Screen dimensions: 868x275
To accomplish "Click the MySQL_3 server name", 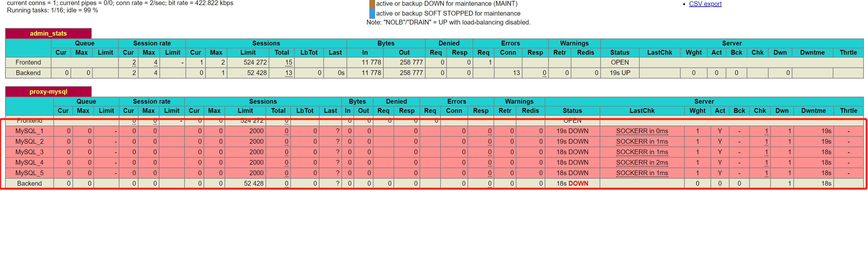I will 29,152.
